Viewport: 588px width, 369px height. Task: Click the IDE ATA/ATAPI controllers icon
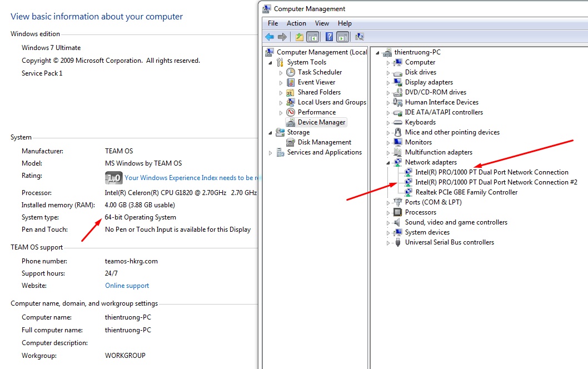[398, 112]
